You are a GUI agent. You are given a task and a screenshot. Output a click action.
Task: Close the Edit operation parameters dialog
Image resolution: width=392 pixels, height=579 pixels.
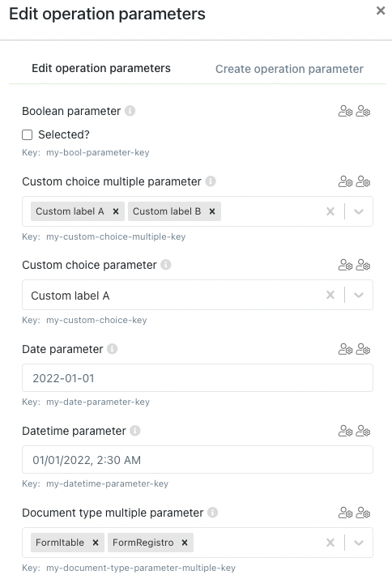[x=381, y=11]
